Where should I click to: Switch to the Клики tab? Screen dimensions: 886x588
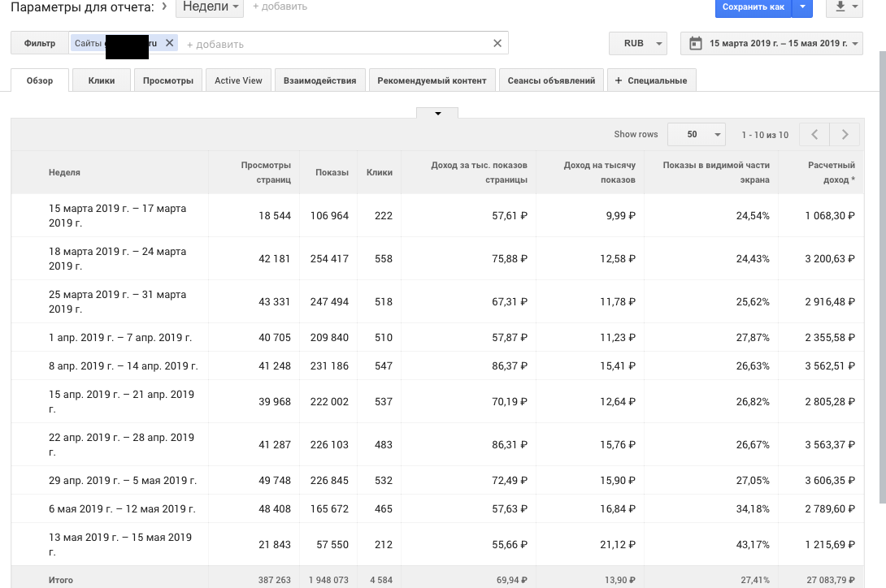102,80
